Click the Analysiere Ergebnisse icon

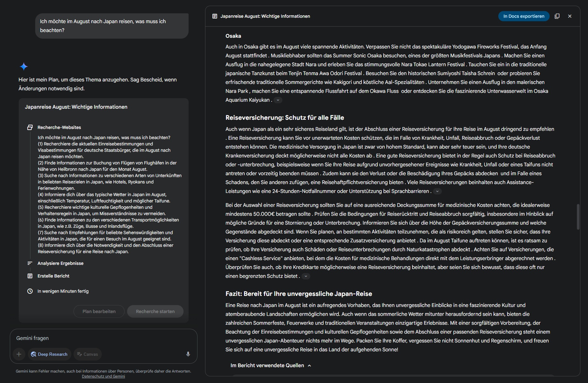pos(30,263)
